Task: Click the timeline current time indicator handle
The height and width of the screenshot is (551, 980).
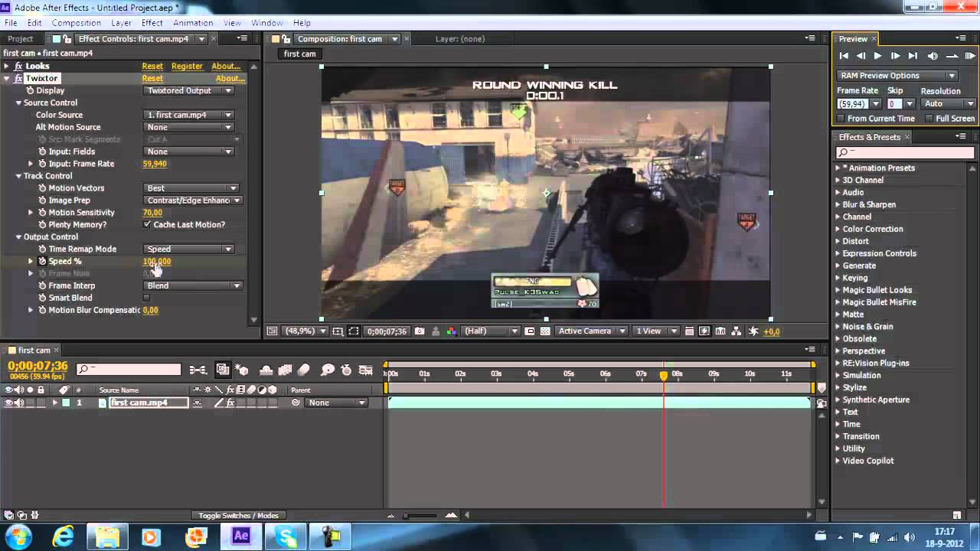Action: (664, 375)
